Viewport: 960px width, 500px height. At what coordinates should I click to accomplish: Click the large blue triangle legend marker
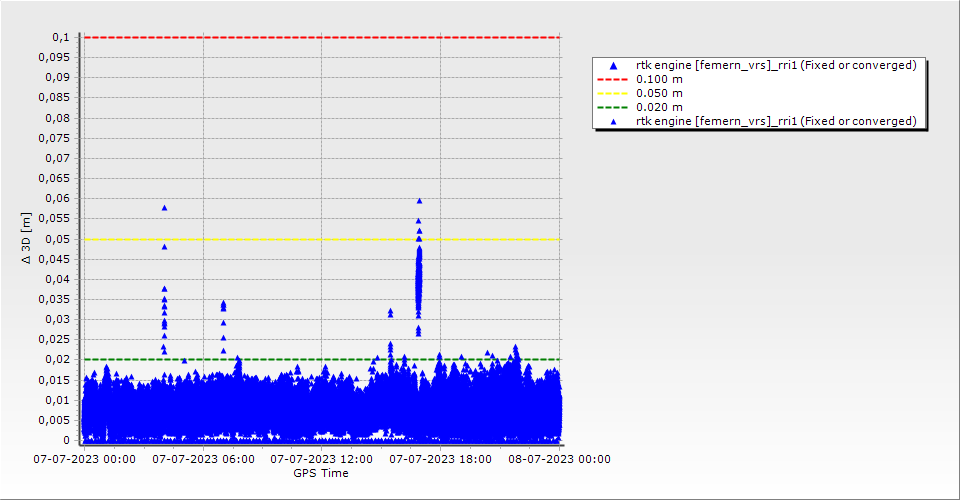coord(613,66)
